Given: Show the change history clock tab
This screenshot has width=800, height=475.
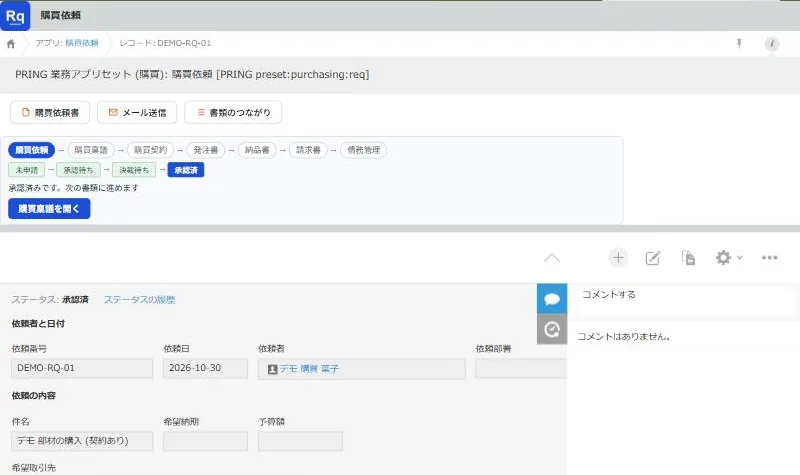Looking at the screenshot, I should (x=552, y=329).
